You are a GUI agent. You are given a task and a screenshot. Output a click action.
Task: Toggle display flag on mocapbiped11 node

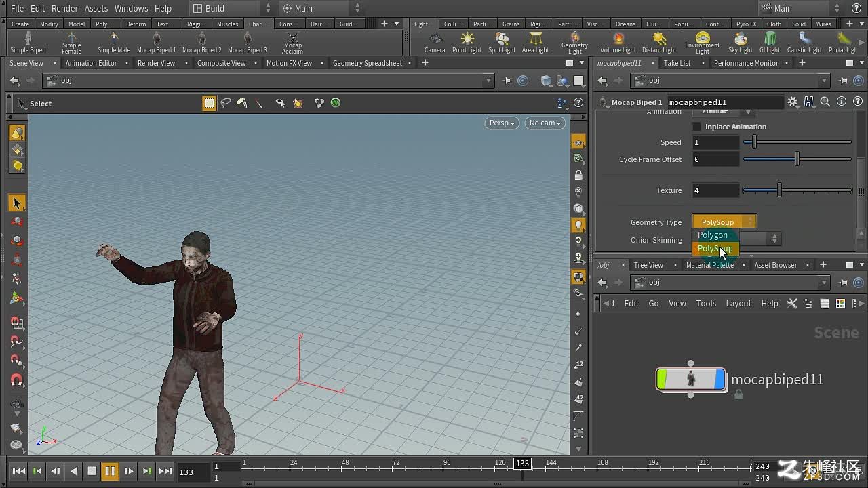pyautogui.click(x=719, y=380)
